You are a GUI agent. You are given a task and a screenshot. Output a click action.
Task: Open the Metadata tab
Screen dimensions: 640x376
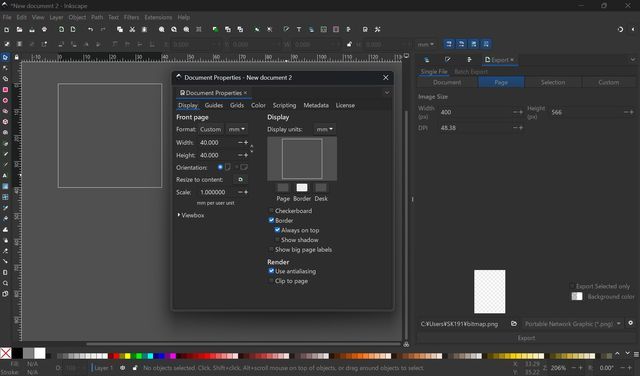pyautogui.click(x=316, y=105)
